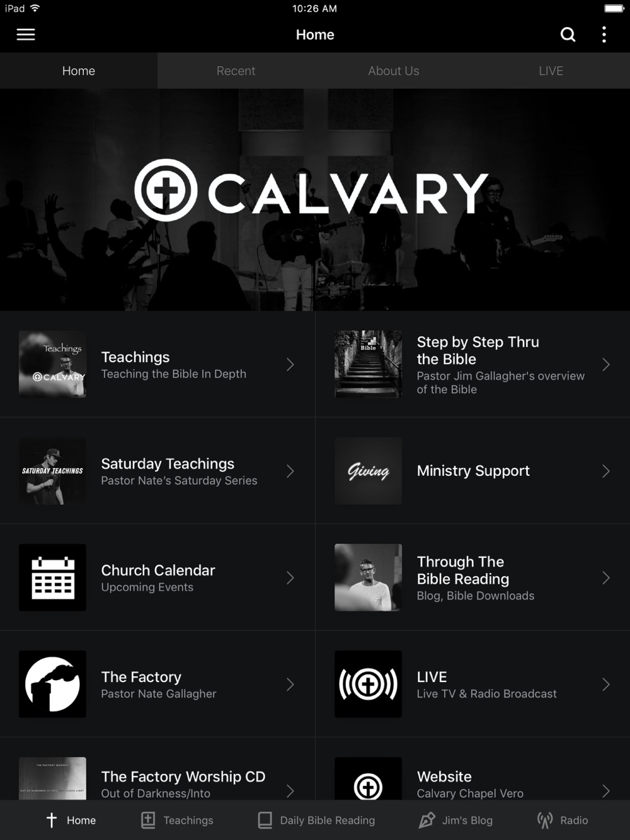Screen dimensions: 630x840
Task: Open Radio in the bottom bar
Action: [562, 820]
